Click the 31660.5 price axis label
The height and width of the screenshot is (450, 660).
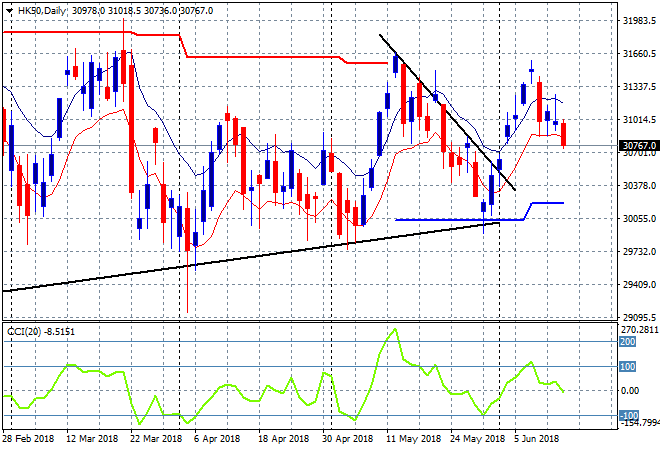[639, 53]
